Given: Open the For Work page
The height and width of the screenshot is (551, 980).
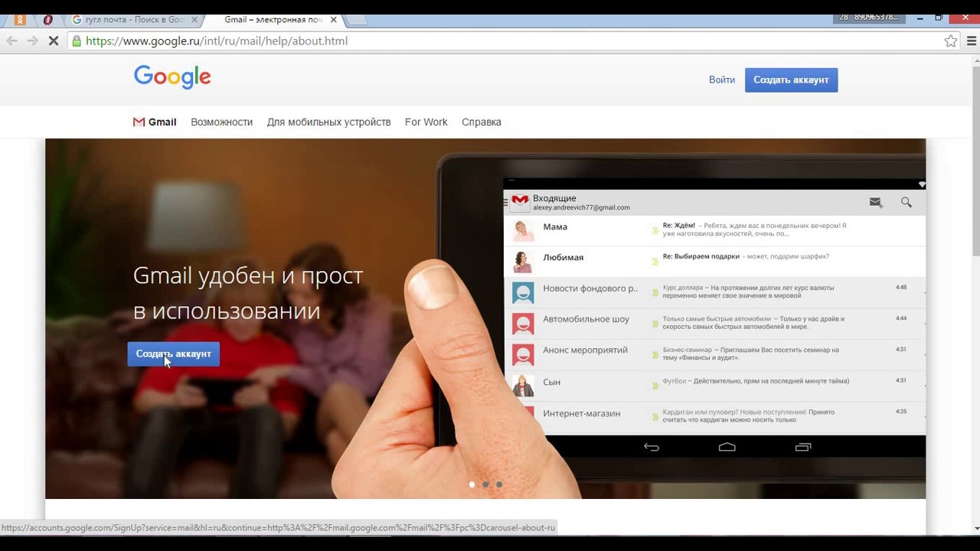Looking at the screenshot, I should pyautogui.click(x=426, y=122).
